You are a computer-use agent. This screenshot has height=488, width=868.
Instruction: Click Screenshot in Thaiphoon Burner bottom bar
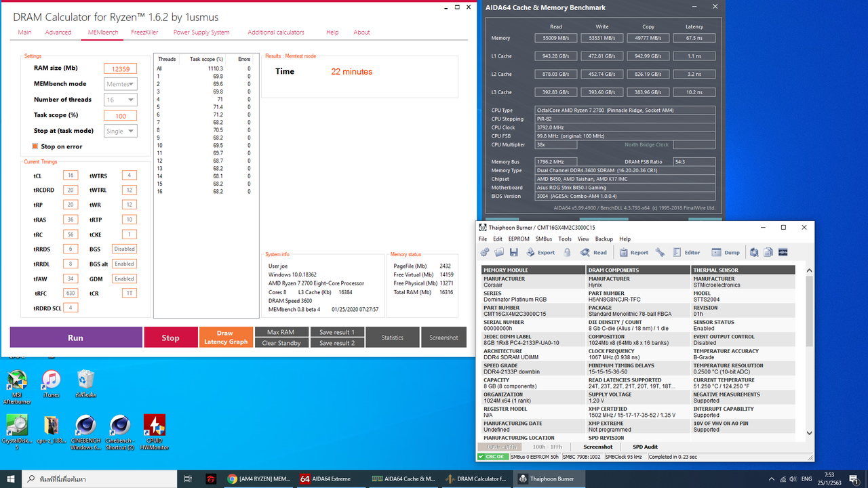[598, 447]
